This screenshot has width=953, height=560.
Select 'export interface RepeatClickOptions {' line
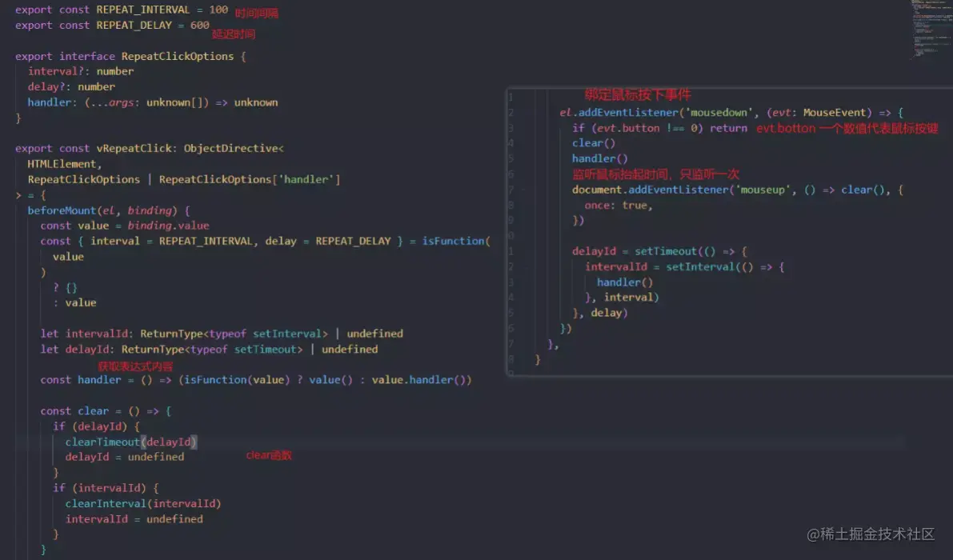point(130,57)
